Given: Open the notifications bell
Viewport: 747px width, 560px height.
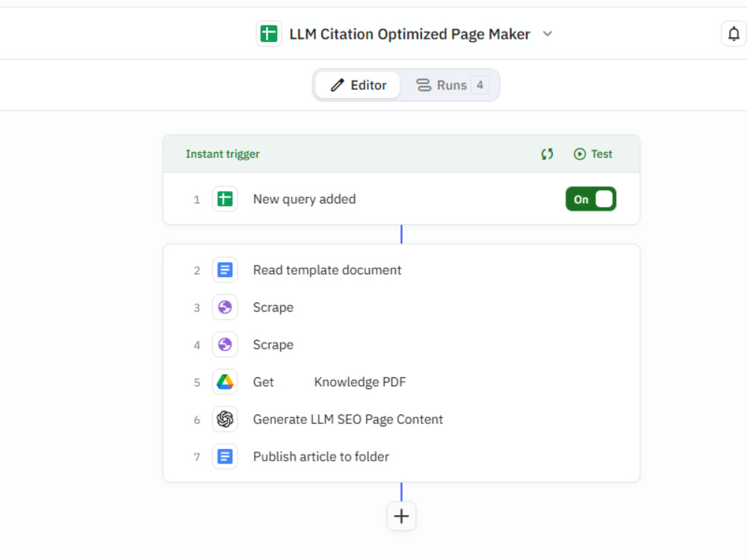Looking at the screenshot, I should coord(734,34).
